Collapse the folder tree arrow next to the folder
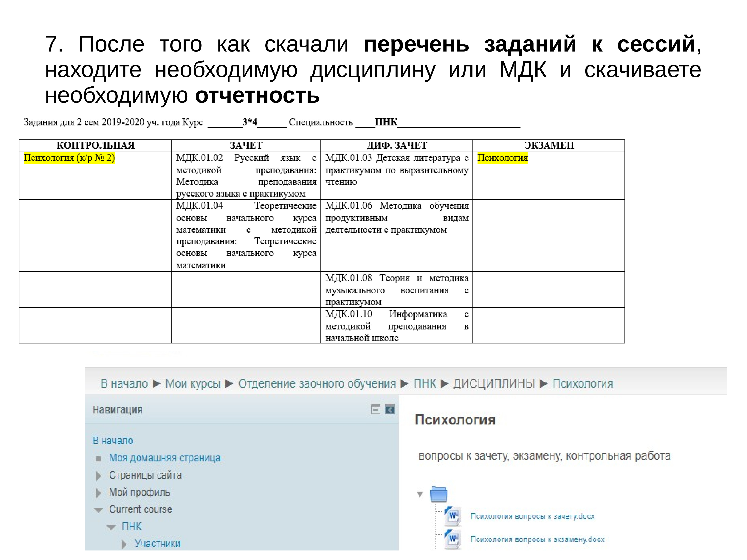 tap(420, 494)
